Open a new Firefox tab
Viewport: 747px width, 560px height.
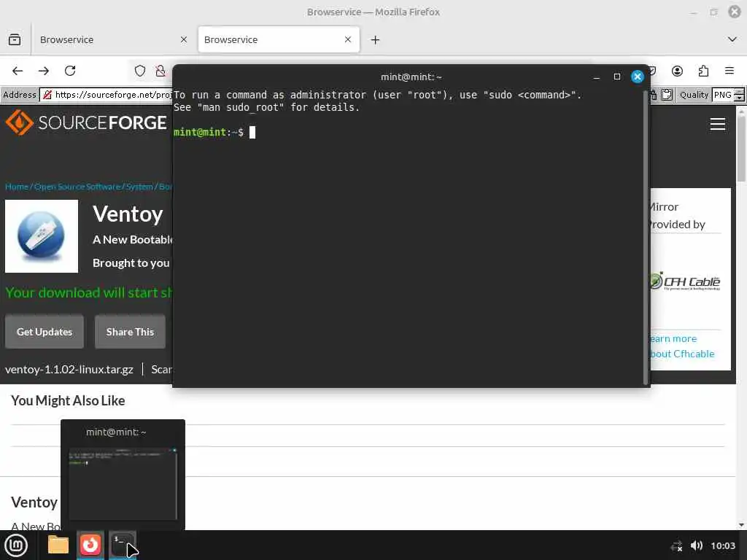click(x=376, y=40)
